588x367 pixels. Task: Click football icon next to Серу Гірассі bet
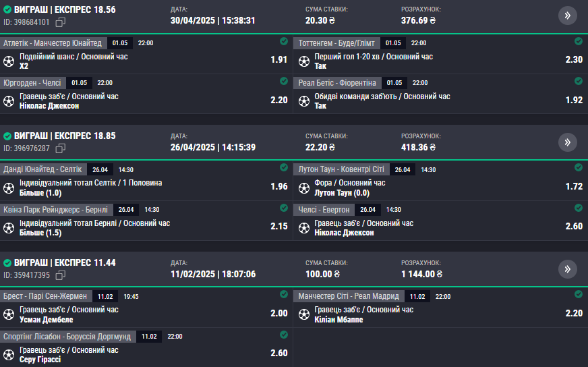coord(9,355)
